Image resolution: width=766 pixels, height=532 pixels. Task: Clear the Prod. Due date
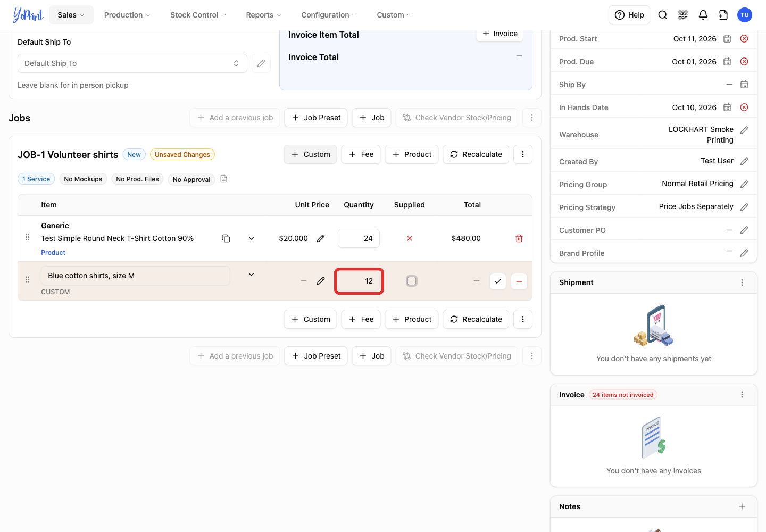pos(744,62)
